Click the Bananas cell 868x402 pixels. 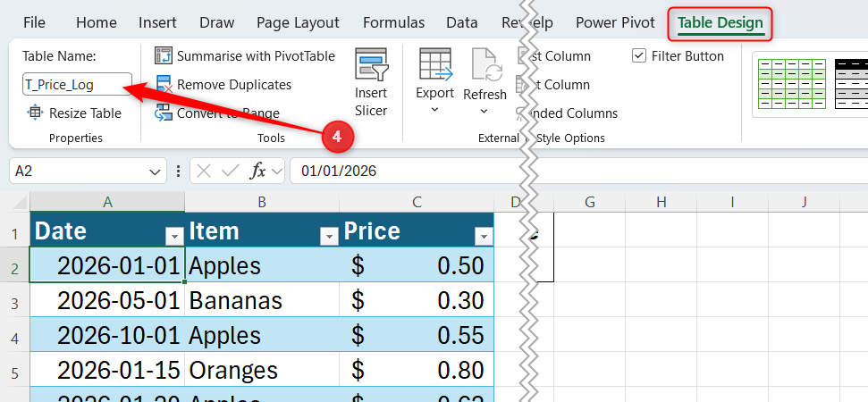pos(262,300)
